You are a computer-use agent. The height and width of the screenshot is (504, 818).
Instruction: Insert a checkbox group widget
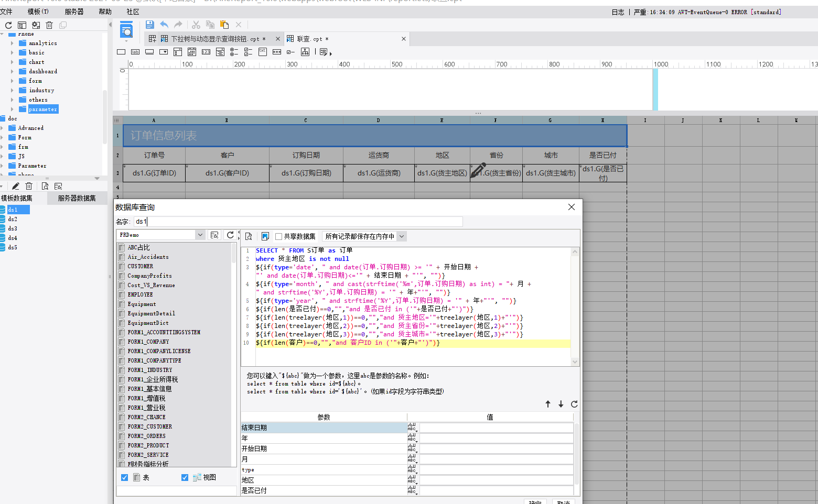[x=249, y=52]
